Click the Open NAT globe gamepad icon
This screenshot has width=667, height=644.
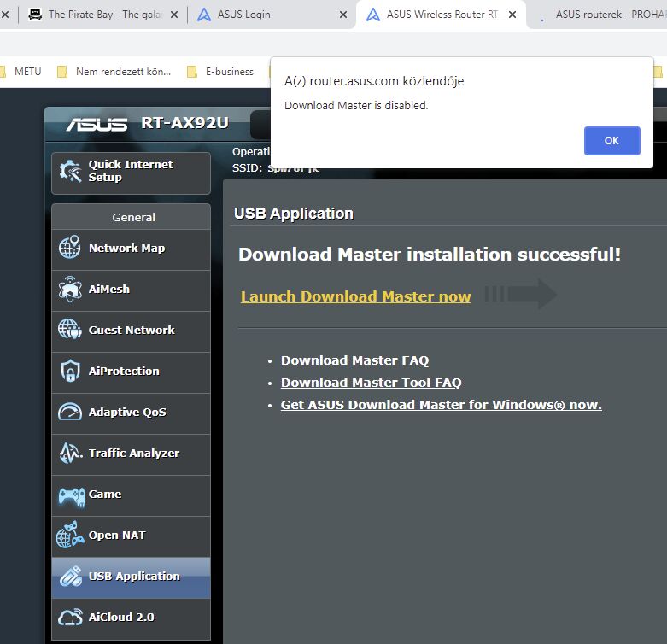tap(70, 536)
